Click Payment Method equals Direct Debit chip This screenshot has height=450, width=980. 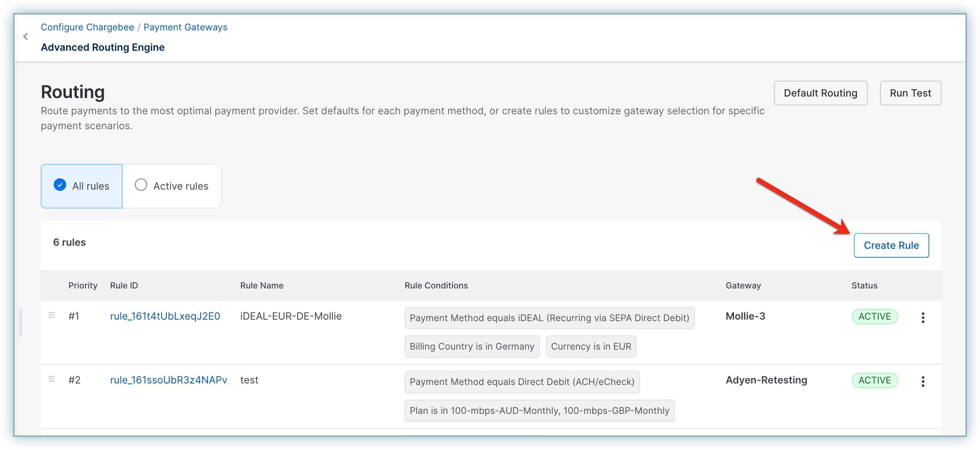pyautogui.click(x=522, y=382)
